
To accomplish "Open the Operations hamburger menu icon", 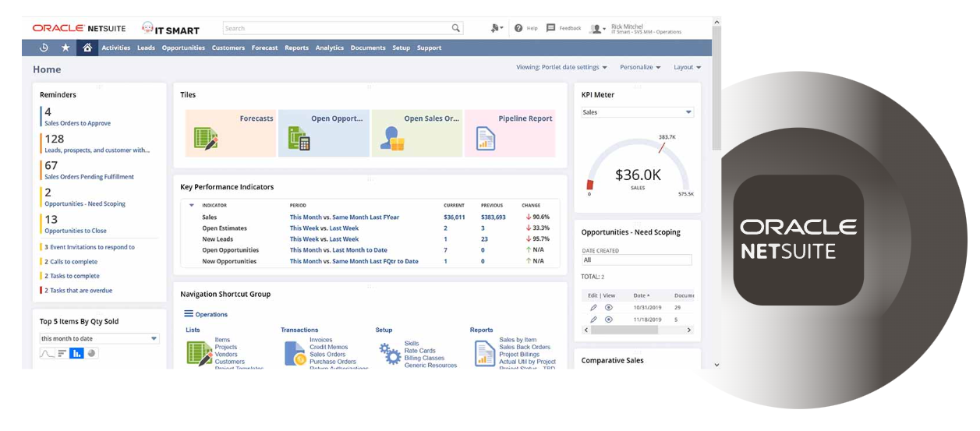I will 189,313.
